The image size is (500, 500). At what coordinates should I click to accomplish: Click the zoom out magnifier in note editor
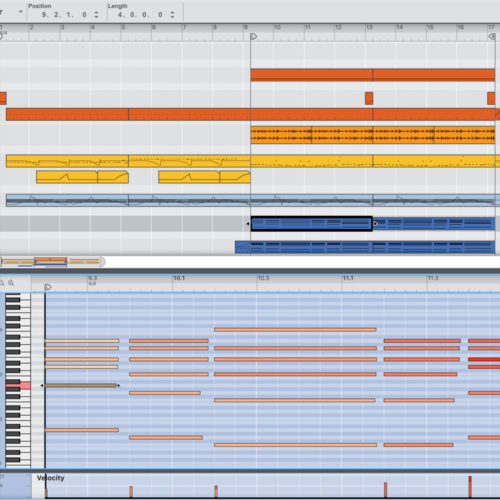[x=2, y=283]
